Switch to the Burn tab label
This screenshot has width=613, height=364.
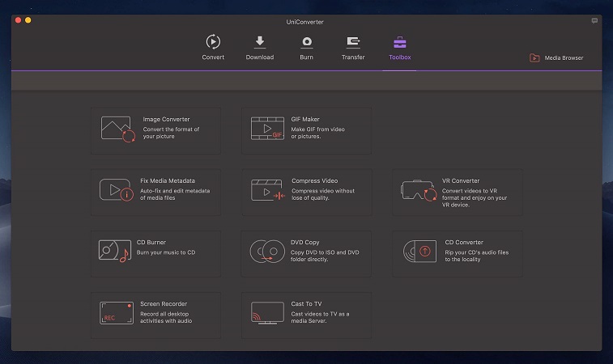pyautogui.click(x=306, y=57)
